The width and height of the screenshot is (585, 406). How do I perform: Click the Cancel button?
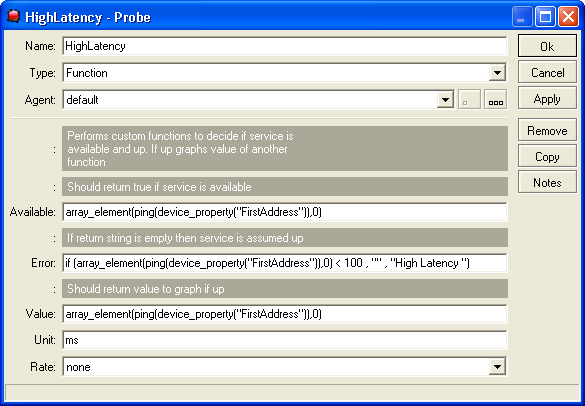tap(547, 72)
